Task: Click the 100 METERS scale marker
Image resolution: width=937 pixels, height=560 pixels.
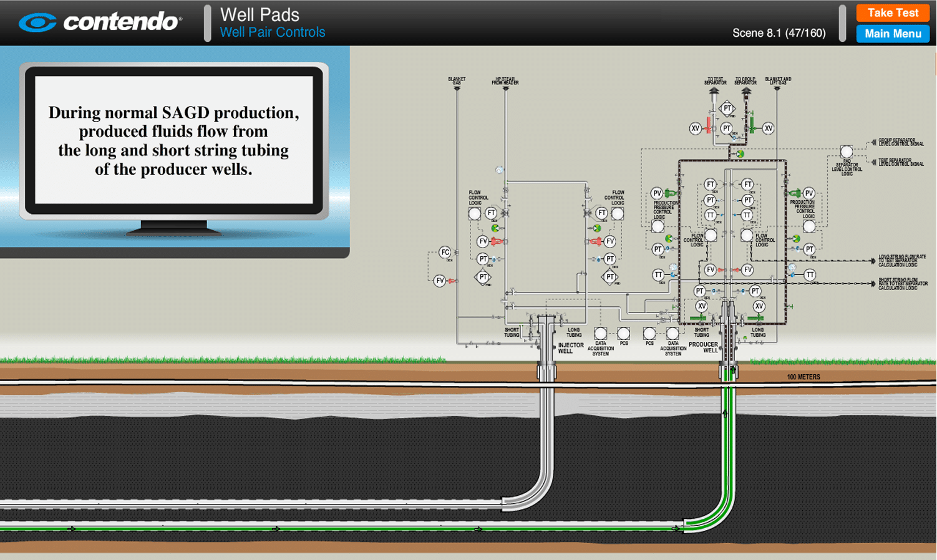Action: (x=804, y=377)
